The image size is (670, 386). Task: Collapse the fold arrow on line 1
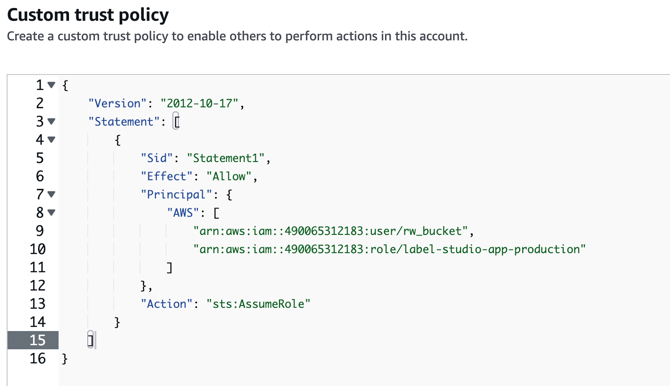pyautogui.click(x=51, y=85)
